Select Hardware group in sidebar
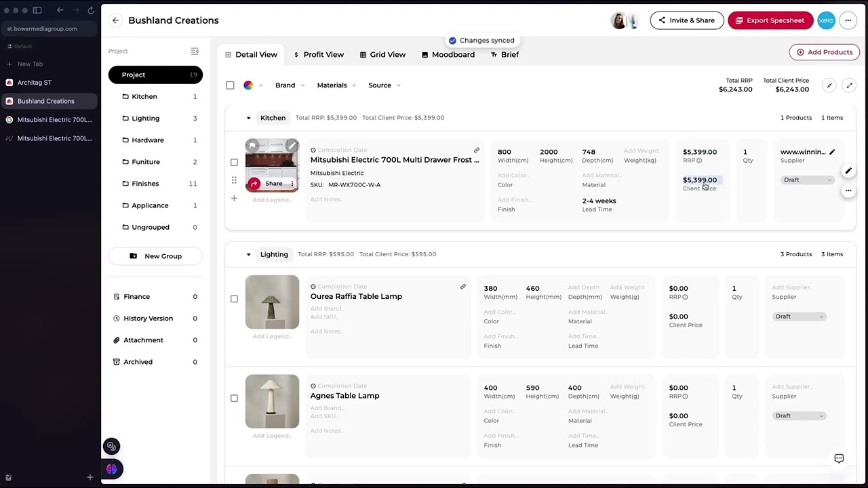This screenshot has height=488, width=868. click(155, 140)
